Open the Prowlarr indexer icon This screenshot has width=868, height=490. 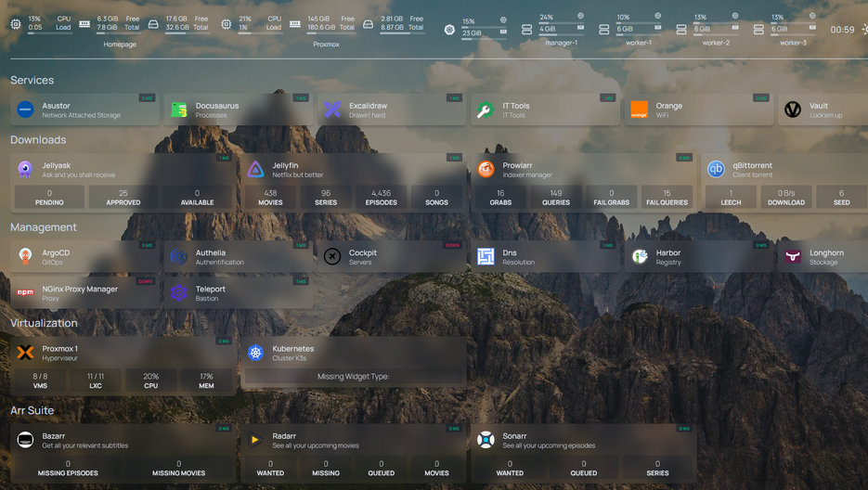[x=486, y=170]
